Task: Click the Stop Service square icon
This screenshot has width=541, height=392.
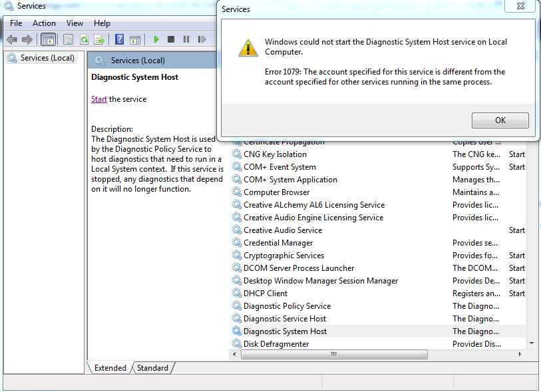Action: click(x=171, y=39)
